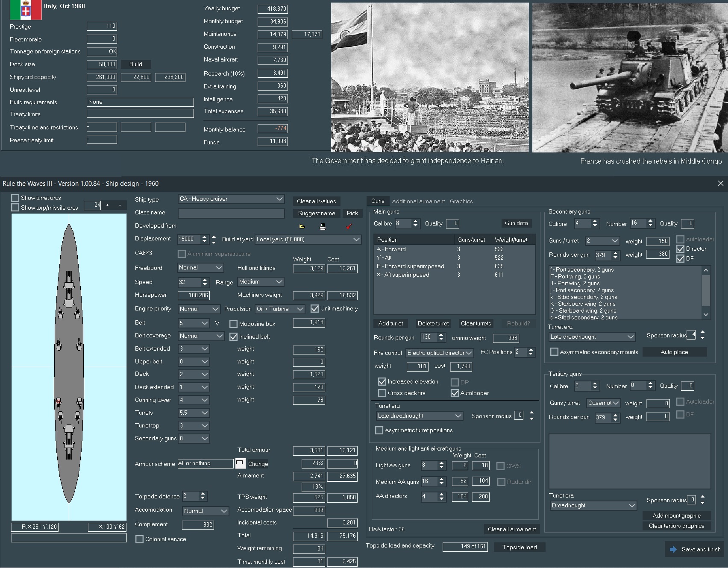Click the computer icon beside Developed from
The width and height of the screenshot is (728, 568).
pos(323,226)
